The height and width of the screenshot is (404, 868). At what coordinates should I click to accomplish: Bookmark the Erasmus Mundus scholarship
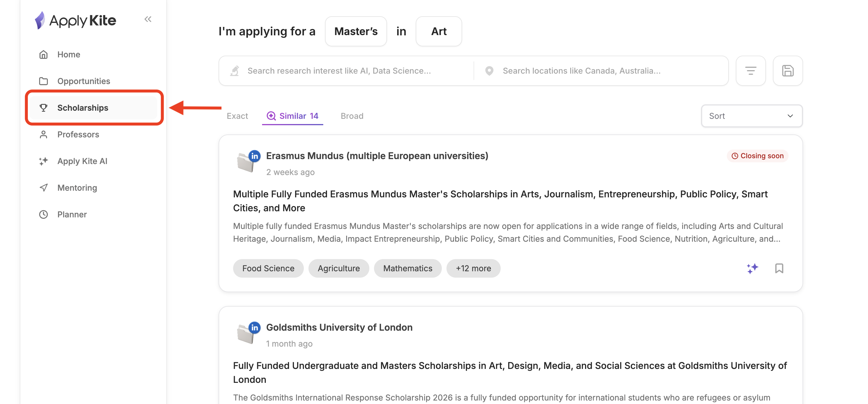[779, 268]
